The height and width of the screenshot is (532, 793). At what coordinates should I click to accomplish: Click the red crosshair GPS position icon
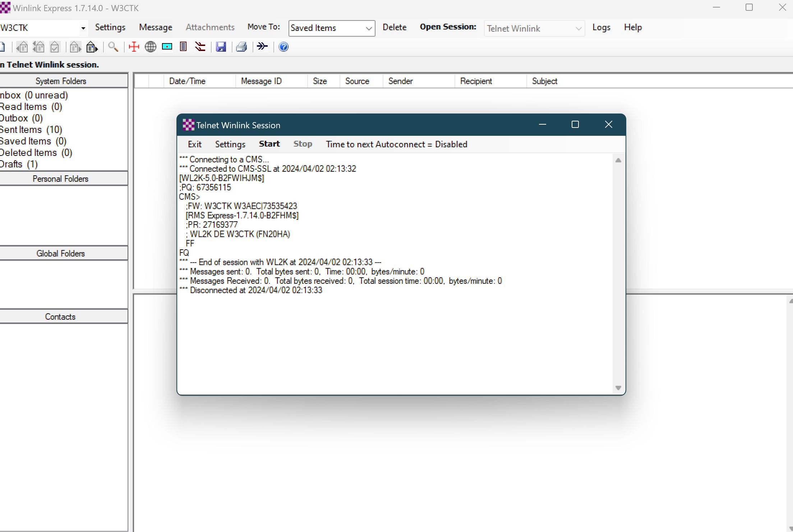134,47
